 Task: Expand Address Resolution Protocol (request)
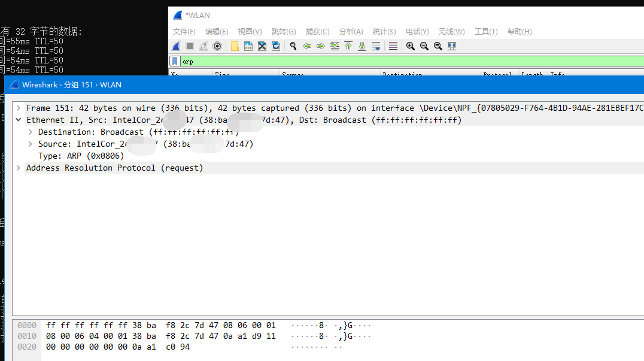click(19, 168)
